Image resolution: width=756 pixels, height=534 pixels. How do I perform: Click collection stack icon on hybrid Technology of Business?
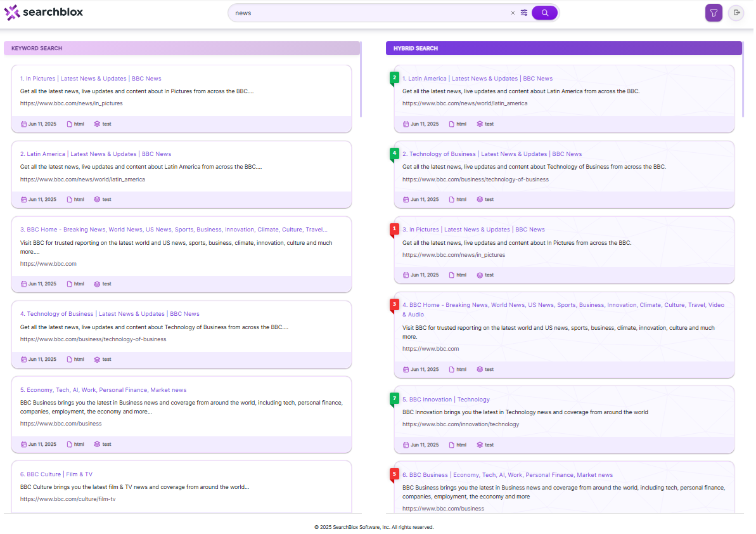coord(481,200)
